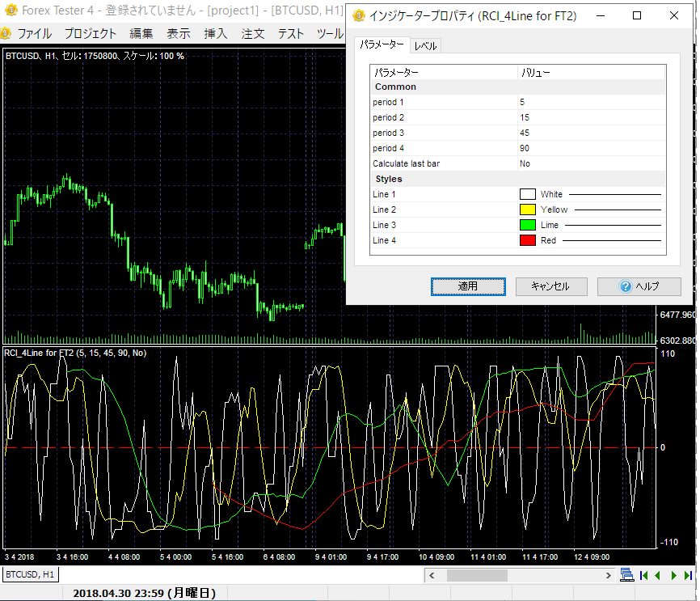Close the indicator properties dialog

674,15
